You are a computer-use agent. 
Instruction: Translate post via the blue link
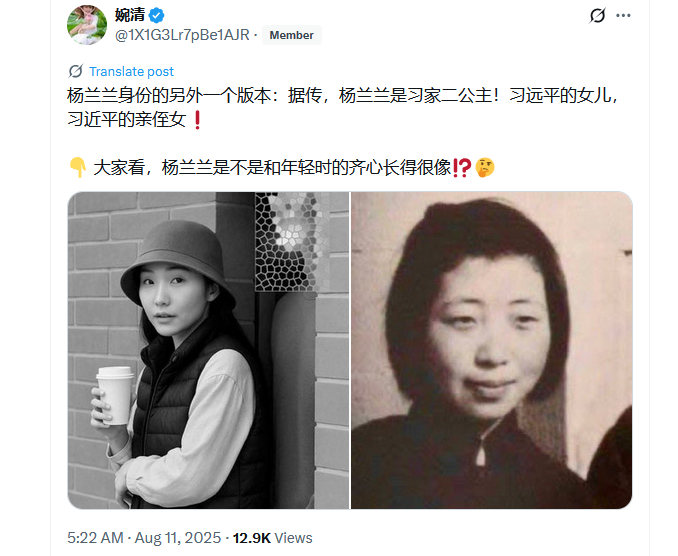click(x=131, y=71)
